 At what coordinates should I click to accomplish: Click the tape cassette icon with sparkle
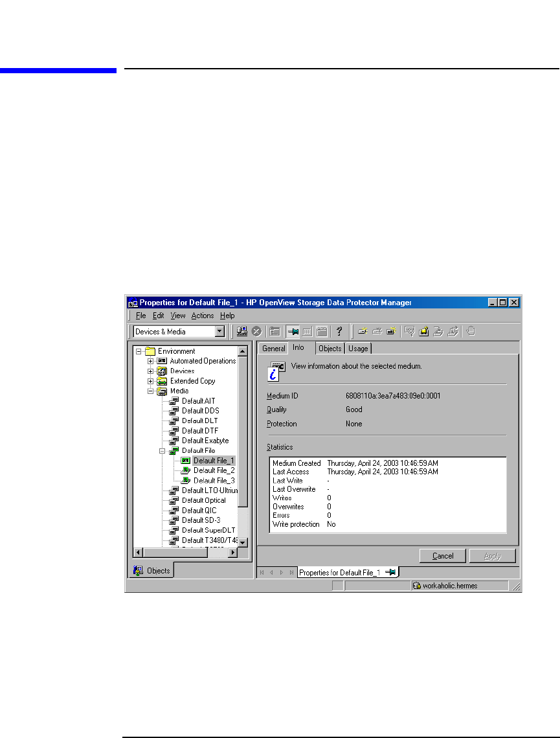(x=391, y=331)
